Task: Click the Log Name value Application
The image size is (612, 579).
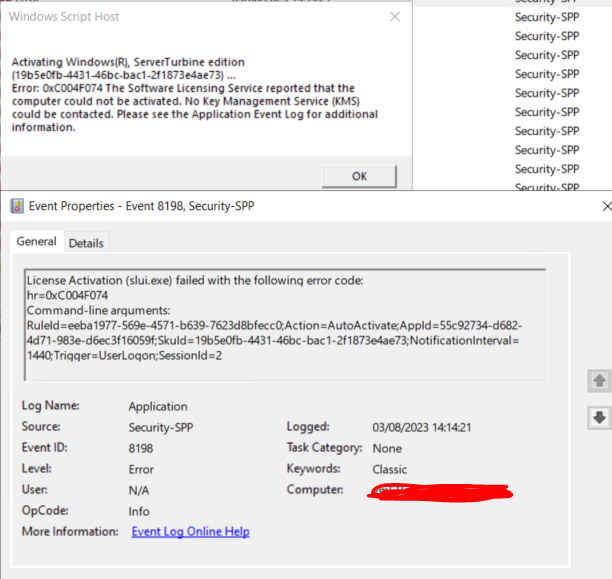Action: tap(158, 406)
